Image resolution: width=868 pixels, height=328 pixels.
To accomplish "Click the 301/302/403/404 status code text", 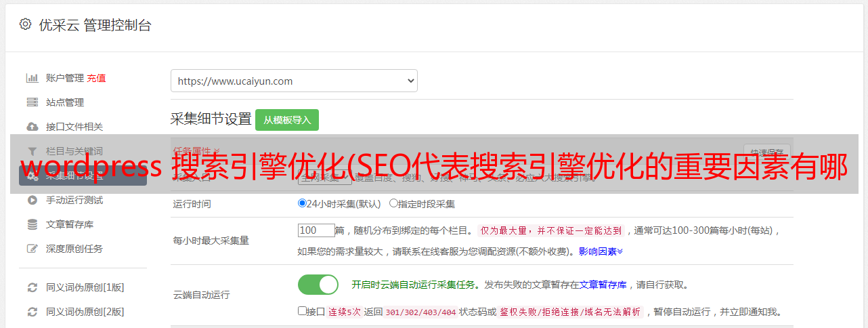I will [x=419, y=312].
